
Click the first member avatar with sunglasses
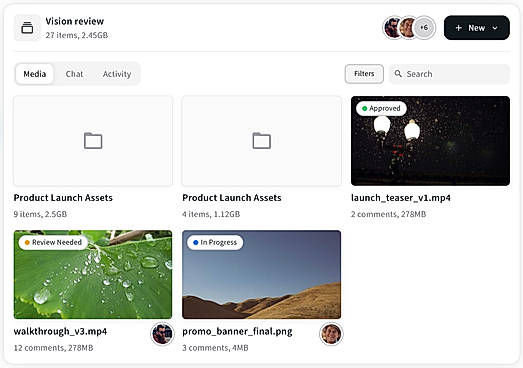[393, 28]
